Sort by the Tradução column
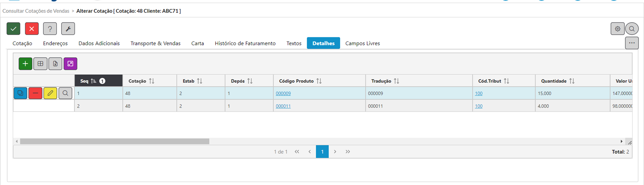The width and height of the screenshot is (644, 185). tap(419, 81)
